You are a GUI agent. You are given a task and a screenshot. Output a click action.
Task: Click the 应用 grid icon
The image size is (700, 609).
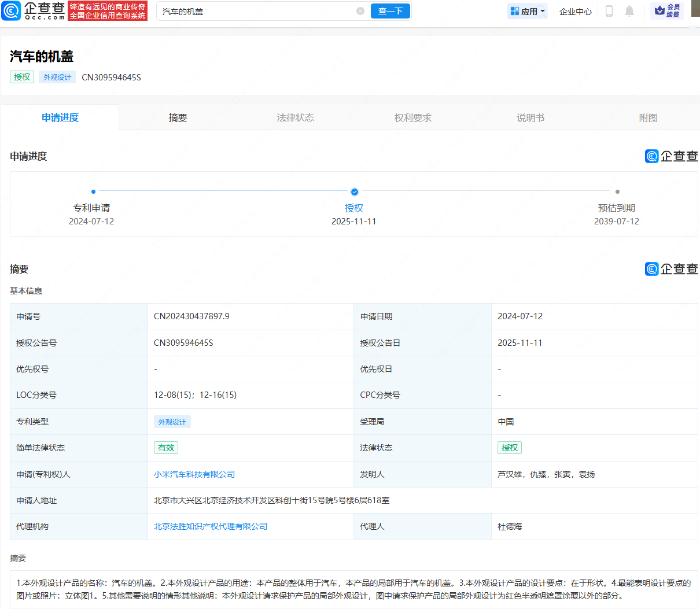click(515, 10)
